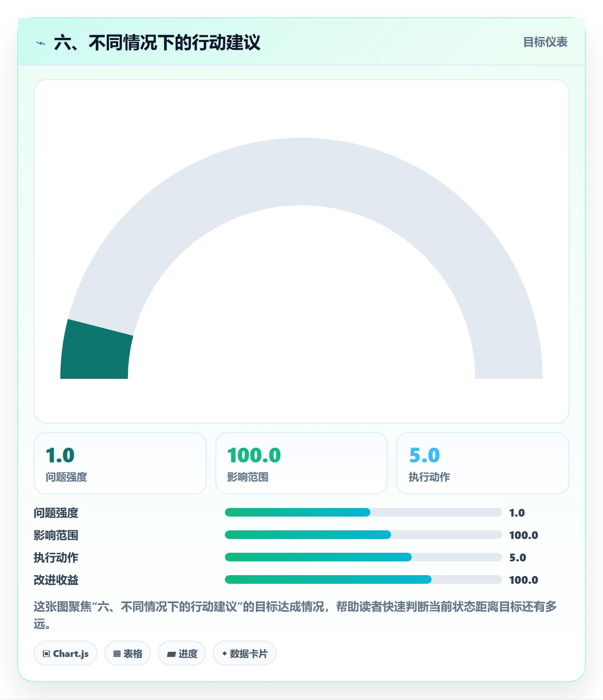
Task: Click the lightning icon beside the section title
Action: tap(41, 43)
